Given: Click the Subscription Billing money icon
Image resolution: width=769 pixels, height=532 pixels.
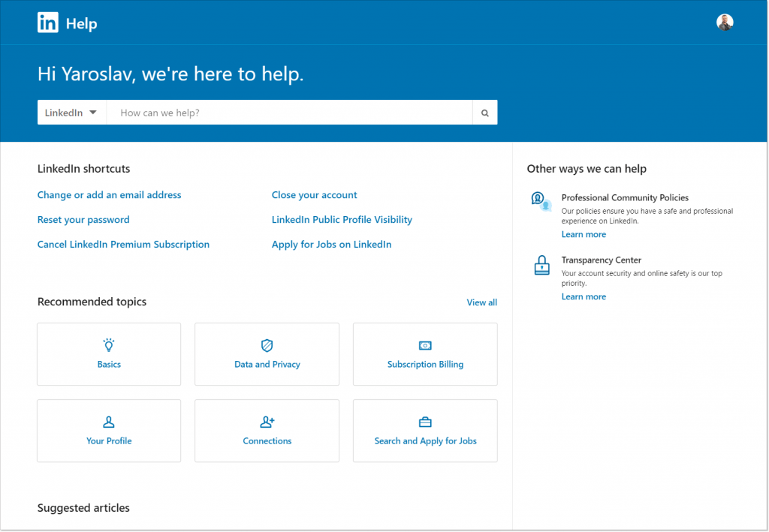Looking at the screenshot, I should point(425,345).
